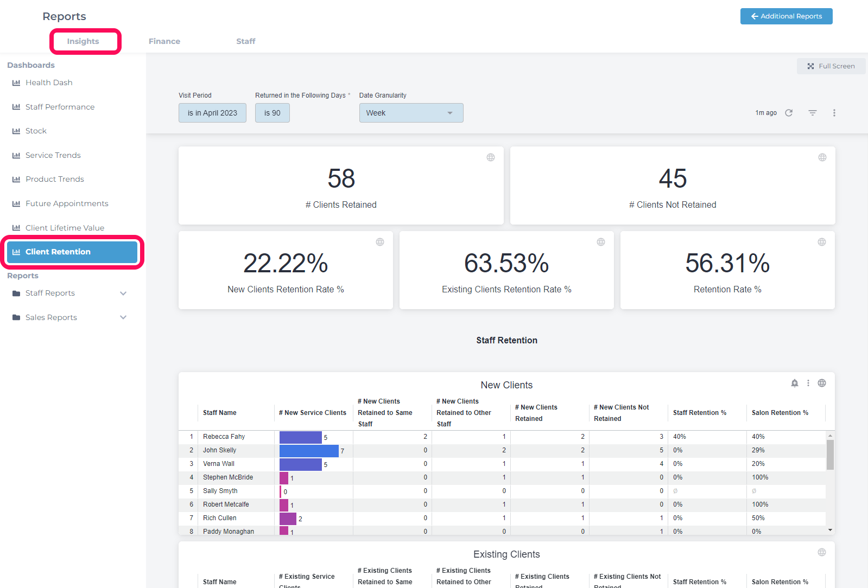The image size is (868, 588).
Task: Click globe icon on Clients Not Retained tile
Action: 822,157
